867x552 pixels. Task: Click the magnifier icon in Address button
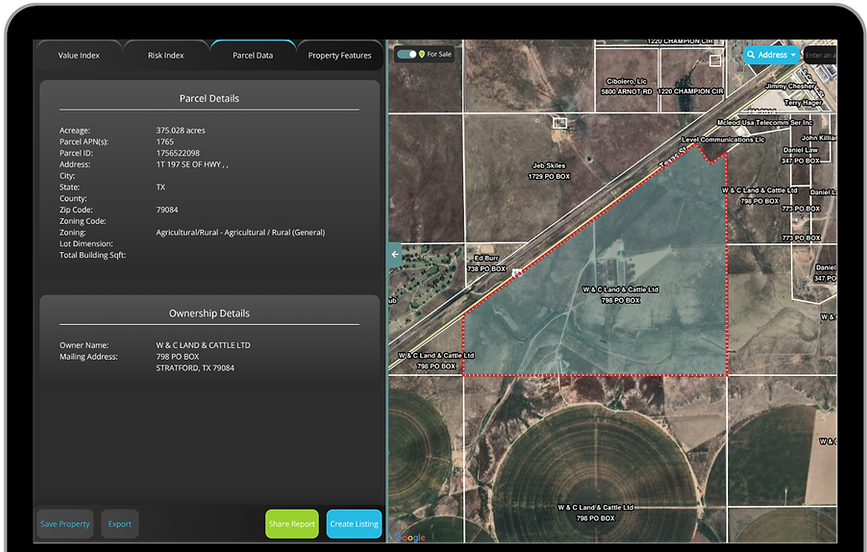(x=751, y=55)
